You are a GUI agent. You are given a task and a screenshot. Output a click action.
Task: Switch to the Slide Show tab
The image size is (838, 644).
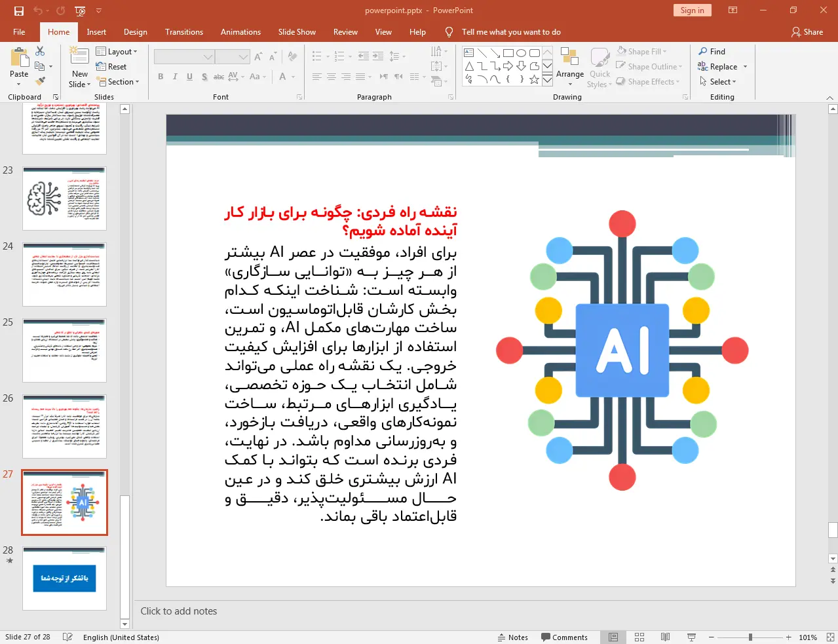click(297, 32)
